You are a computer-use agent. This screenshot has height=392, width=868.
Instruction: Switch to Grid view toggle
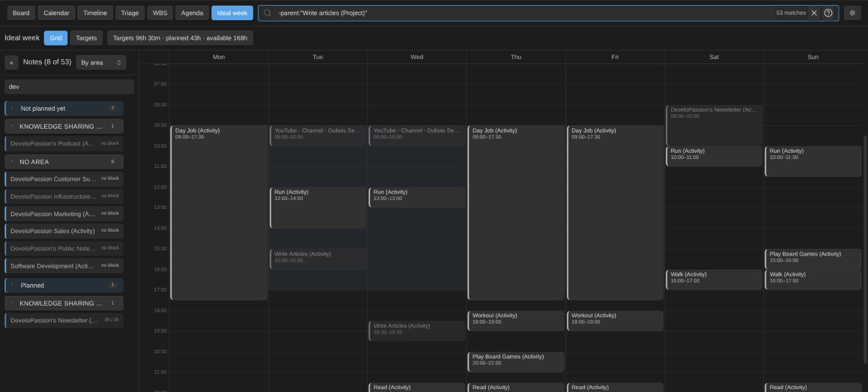click(56, 38)
